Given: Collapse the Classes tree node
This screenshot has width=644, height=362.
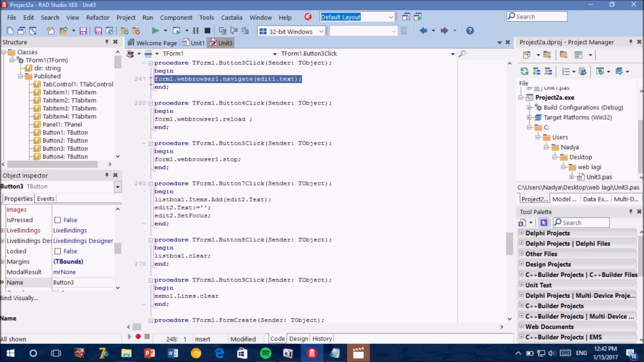Looking at the screenshot, I should (4, 52).
